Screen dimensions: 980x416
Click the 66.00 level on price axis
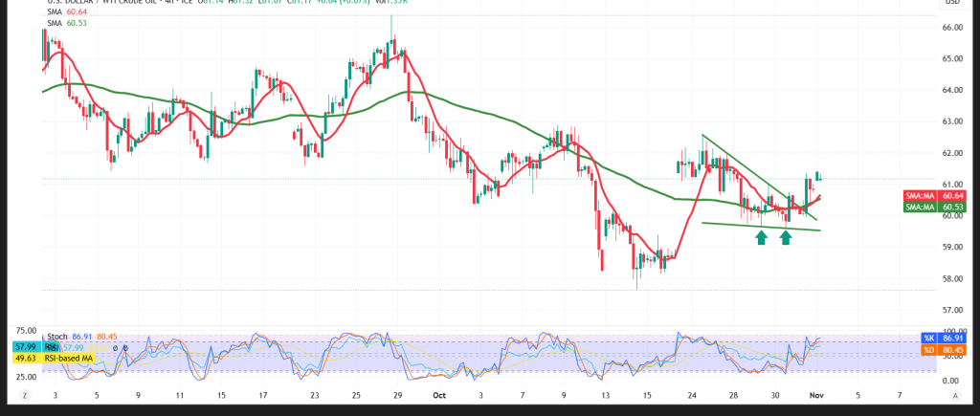[952, 28]
